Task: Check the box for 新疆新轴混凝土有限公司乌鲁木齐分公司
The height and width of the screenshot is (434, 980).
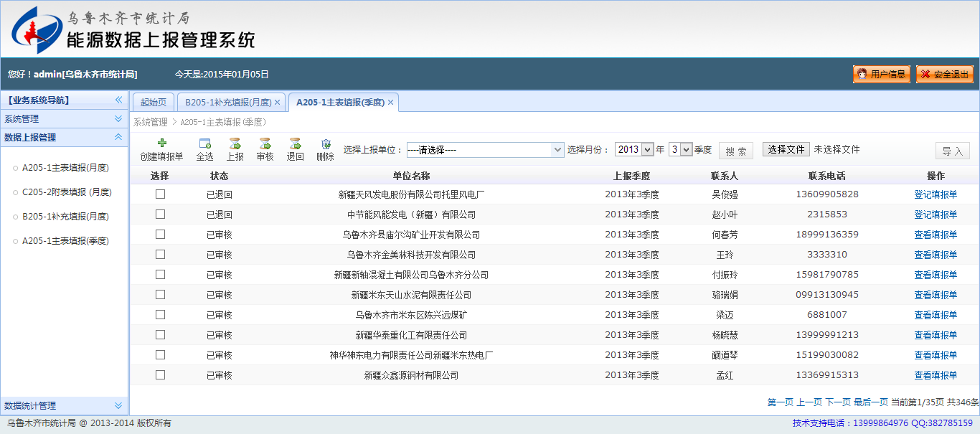Action: [x=161, y=274]
